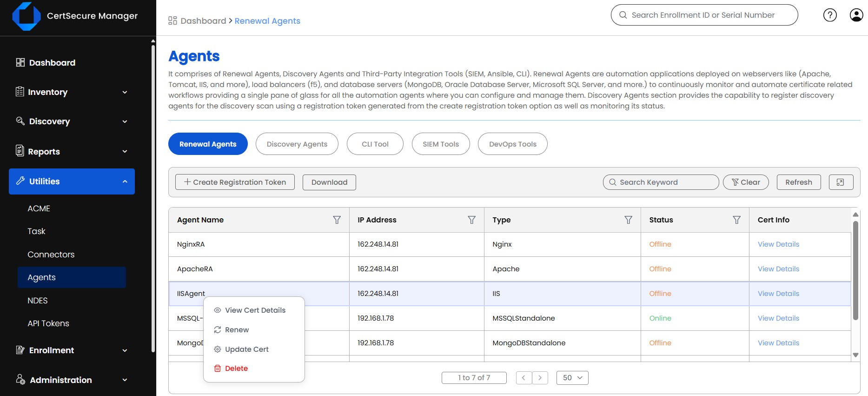Click the Renew refresh arrows icon

tap(217, 330)
